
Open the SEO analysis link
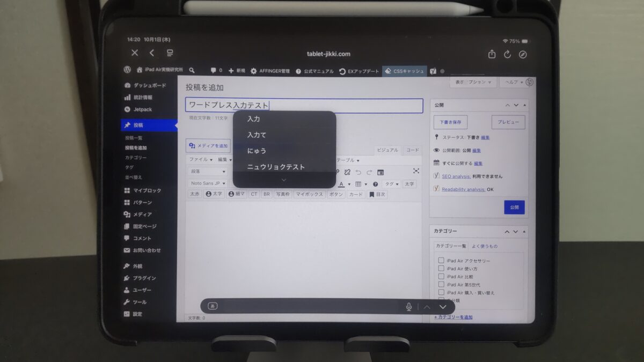coord(456,176)
